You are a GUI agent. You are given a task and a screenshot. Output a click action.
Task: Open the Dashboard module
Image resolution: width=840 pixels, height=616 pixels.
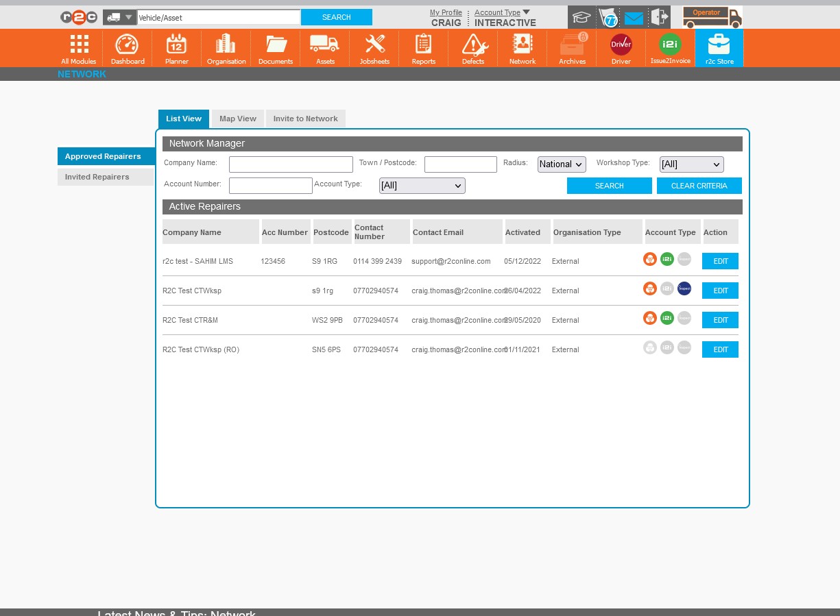[x=128, y=48]
